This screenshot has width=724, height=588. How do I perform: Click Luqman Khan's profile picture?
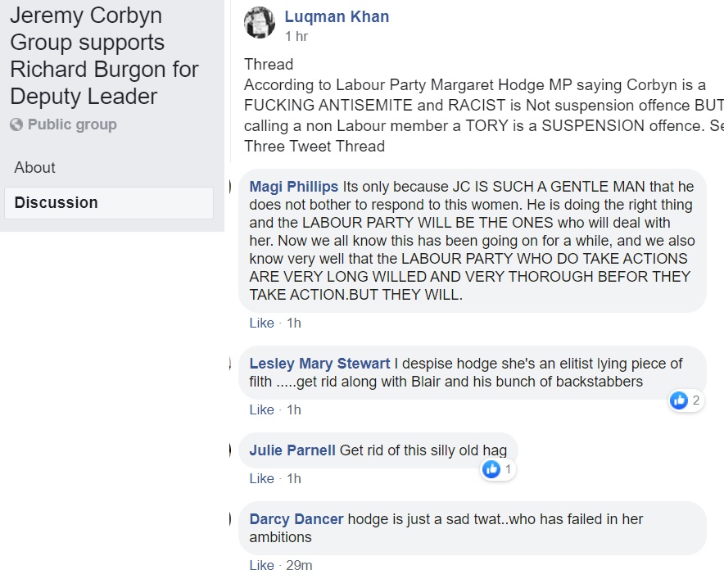point(260,23)
